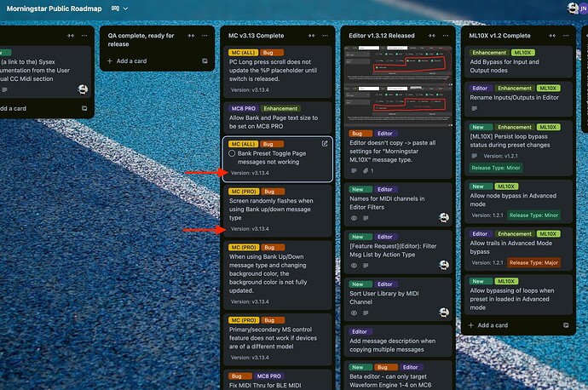Collapse the list containing the Sysex card
588x390 pixels.
pyautogui.click(x=71, y=36)
